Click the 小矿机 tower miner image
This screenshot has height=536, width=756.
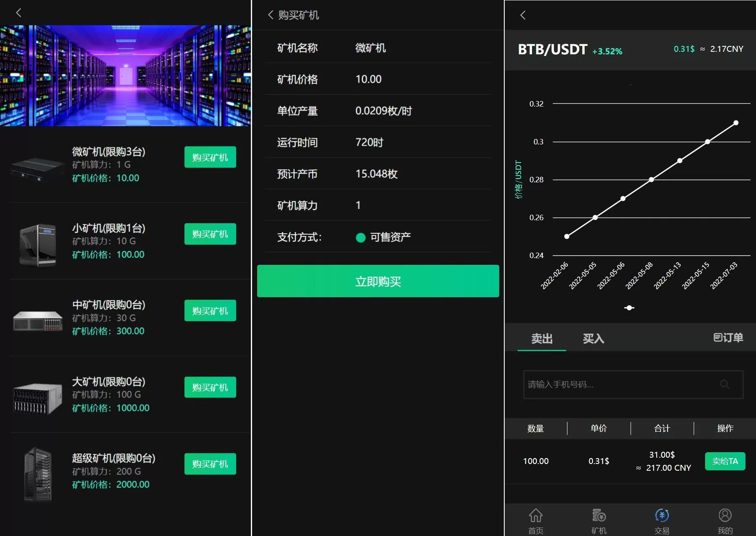coord(38,245)
